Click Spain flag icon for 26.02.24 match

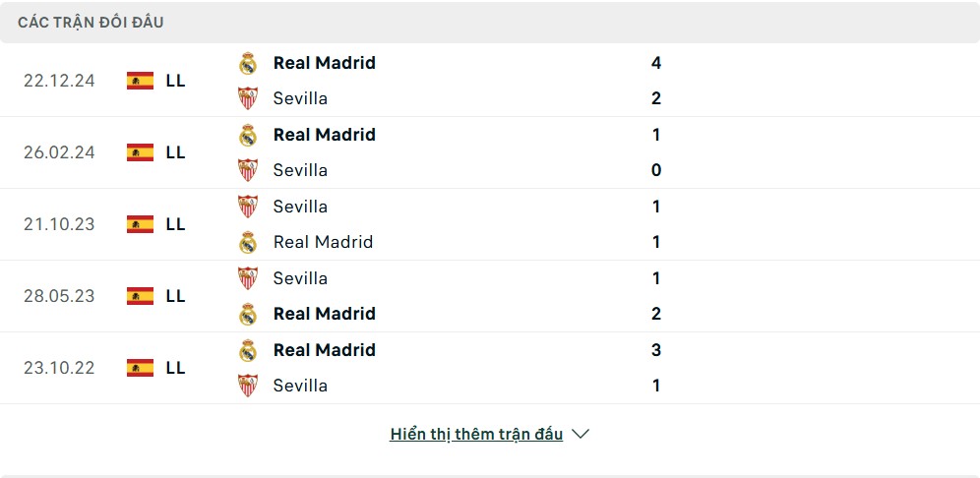point(140,152)
